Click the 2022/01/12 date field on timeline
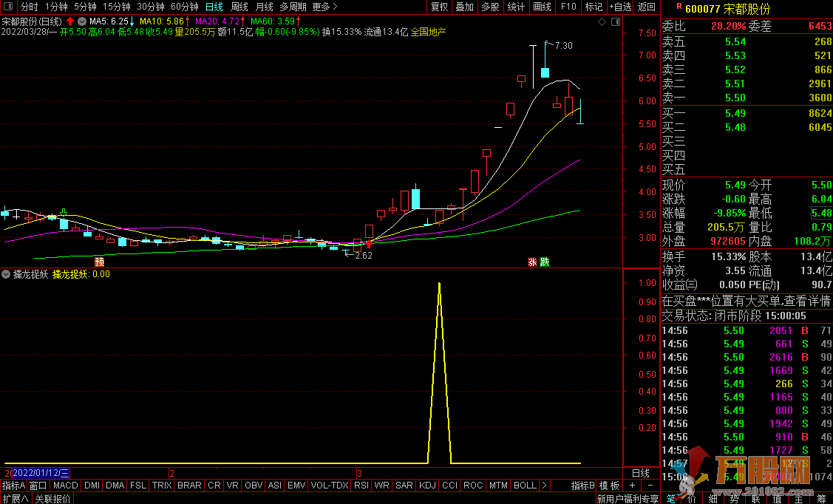The image size is (833, 504). coord(41,473)
